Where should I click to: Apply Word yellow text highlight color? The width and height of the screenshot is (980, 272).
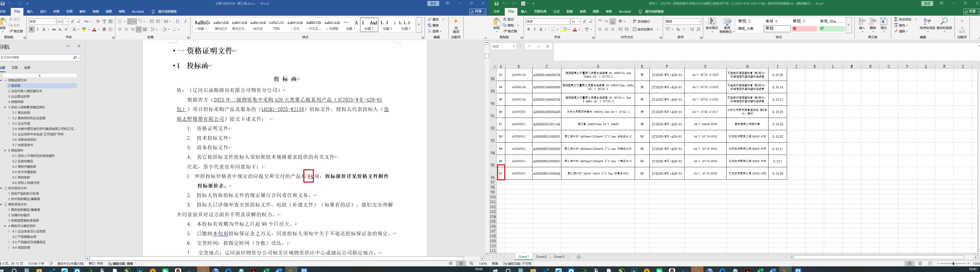84,29
